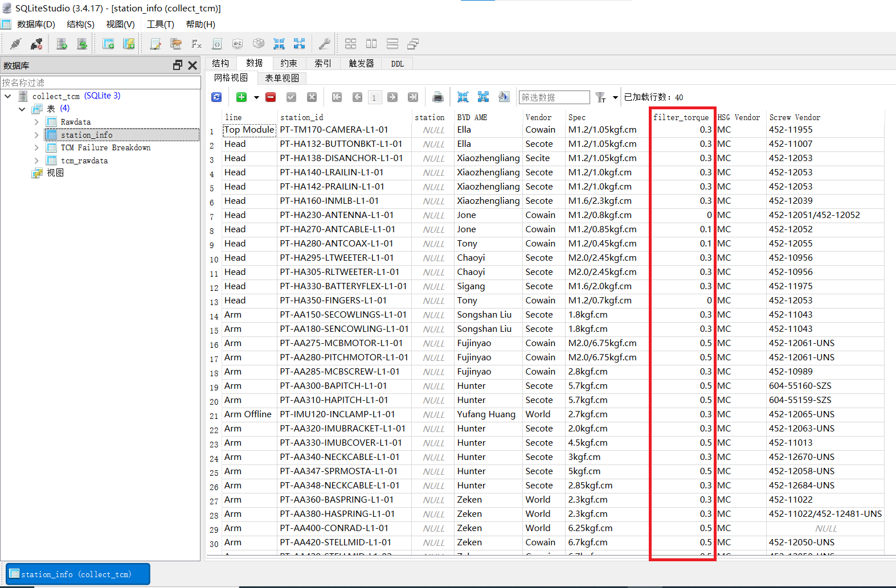Click the disconnect from database icon
Screen dimensions: 896x588
pyautogui.click(x=36, y=44)
